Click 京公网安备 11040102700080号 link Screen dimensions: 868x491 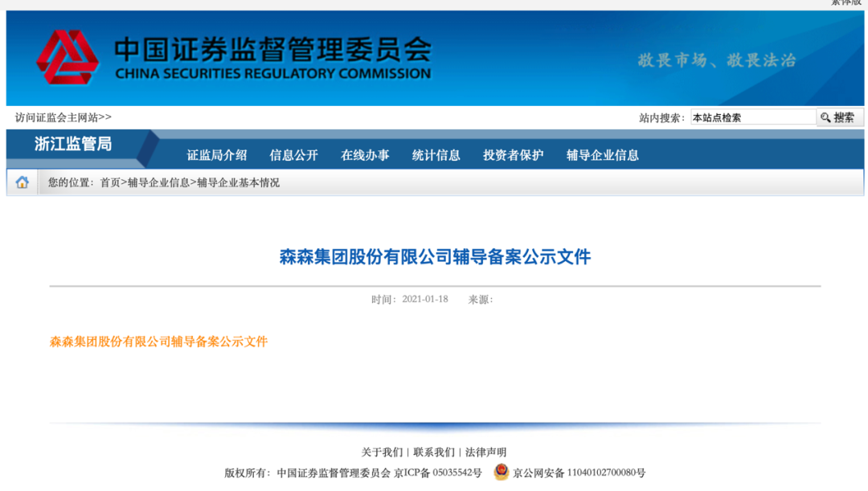579,473
